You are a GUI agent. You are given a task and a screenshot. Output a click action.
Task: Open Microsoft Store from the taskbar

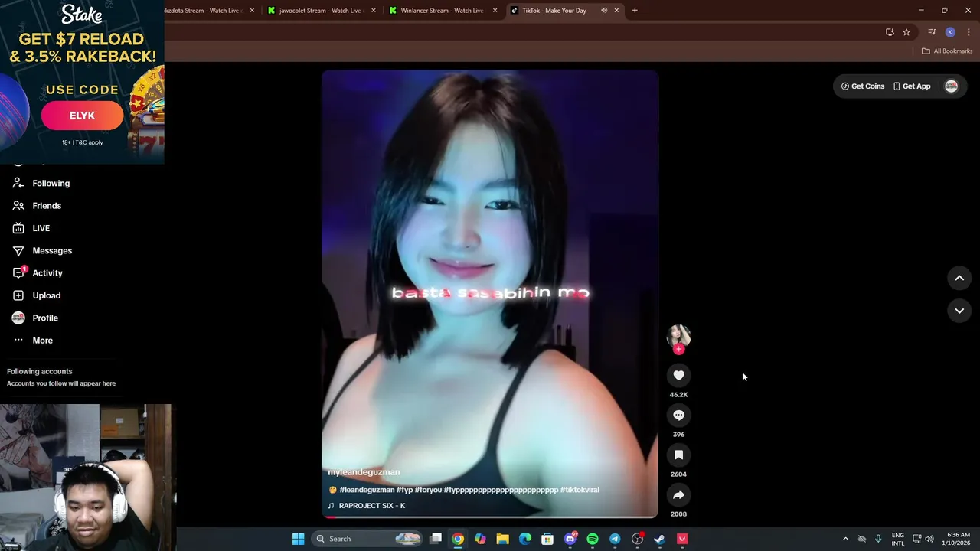pyautogui.click(x=547, y=539)
